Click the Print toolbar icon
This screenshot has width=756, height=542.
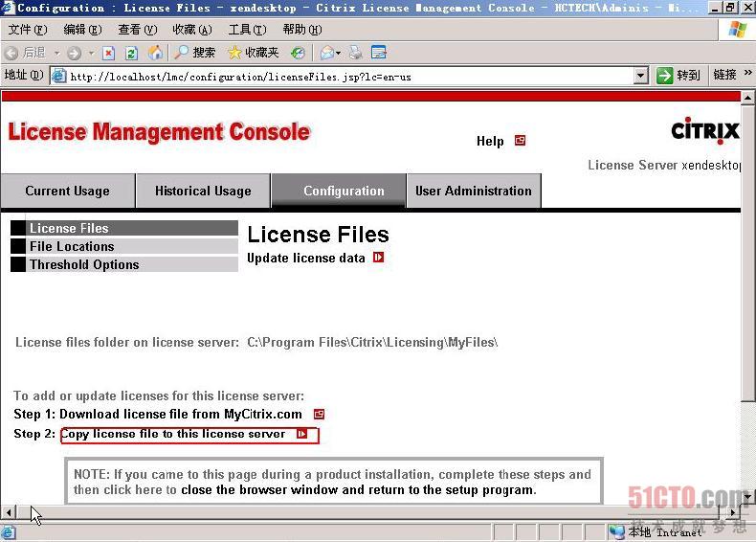click(356, 52)
